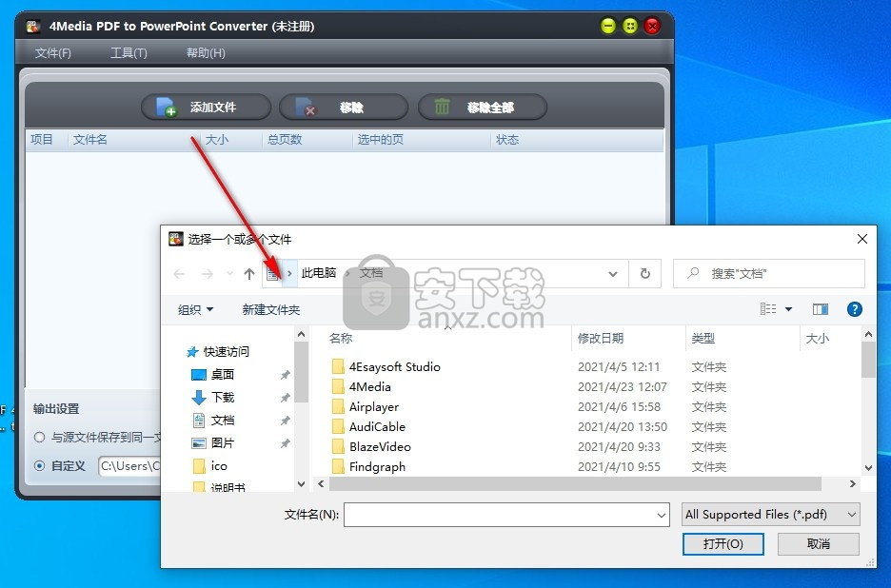Image resolution: width=891 pixels, height=588 pixels.
Task: Click the 4Media folder icon
Action: [x=338, y=387]
